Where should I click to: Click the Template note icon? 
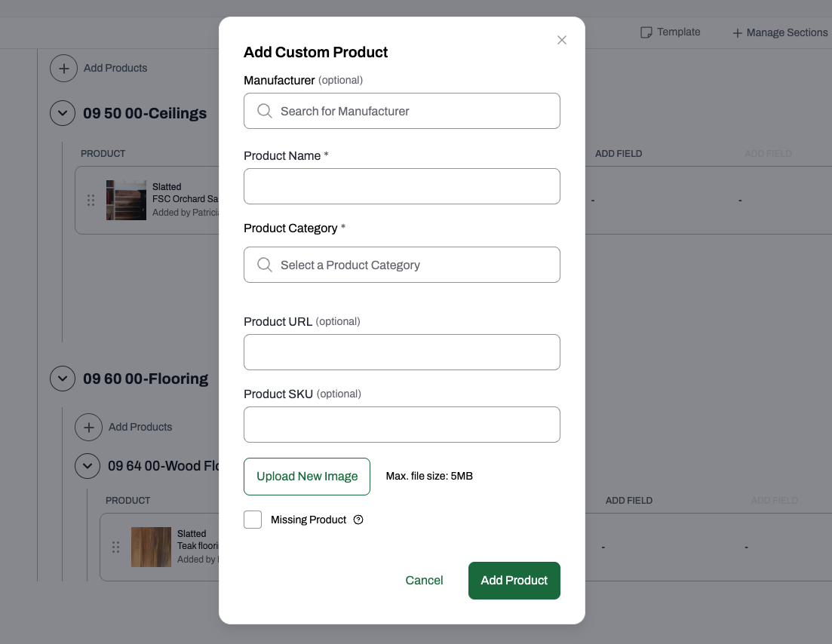coord(646,32)
